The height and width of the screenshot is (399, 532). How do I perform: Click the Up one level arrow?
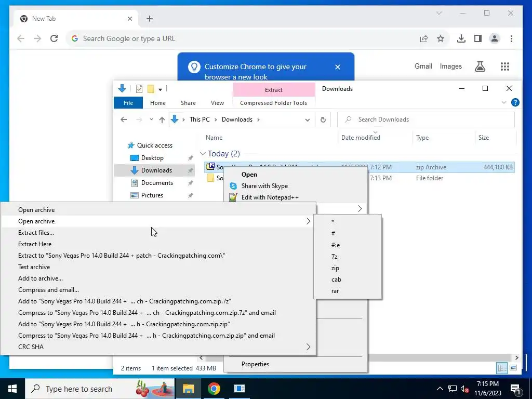point(162,119)
